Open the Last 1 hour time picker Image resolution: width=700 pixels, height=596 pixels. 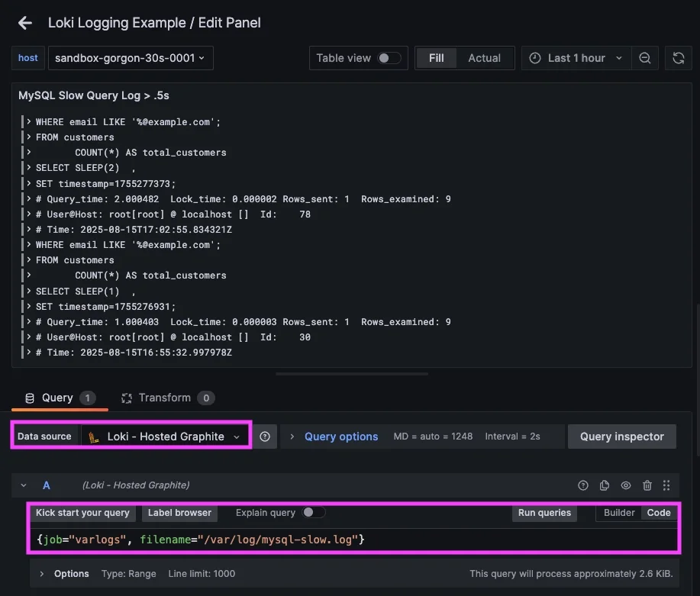point(577,58)
